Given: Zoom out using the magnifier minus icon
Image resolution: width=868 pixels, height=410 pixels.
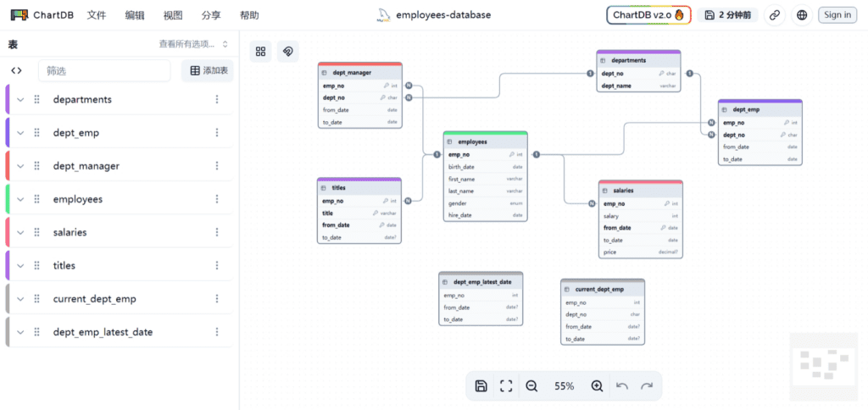Looking at the screenshot, I should tap(531, 386).
